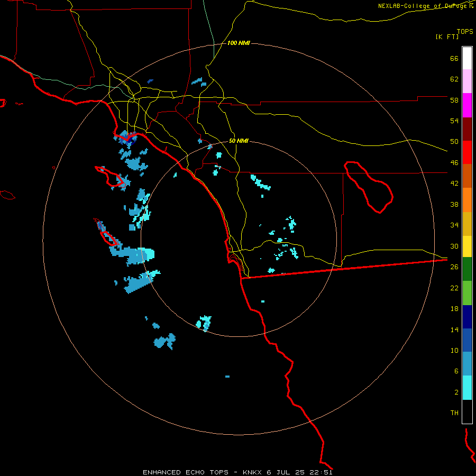Image resolution: width=476 pixels, height=476 pixels.
Task: Click the white 66 kft color swatch
Action: (x=467, y=58)
